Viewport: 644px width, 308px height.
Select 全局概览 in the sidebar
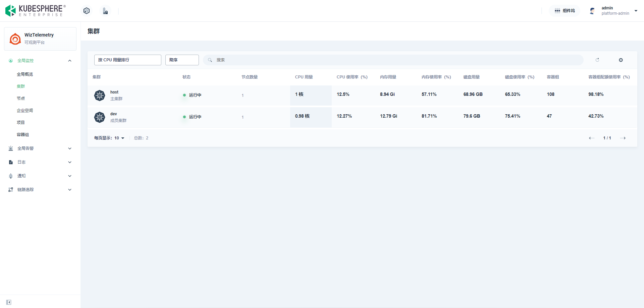coord(25,74)
